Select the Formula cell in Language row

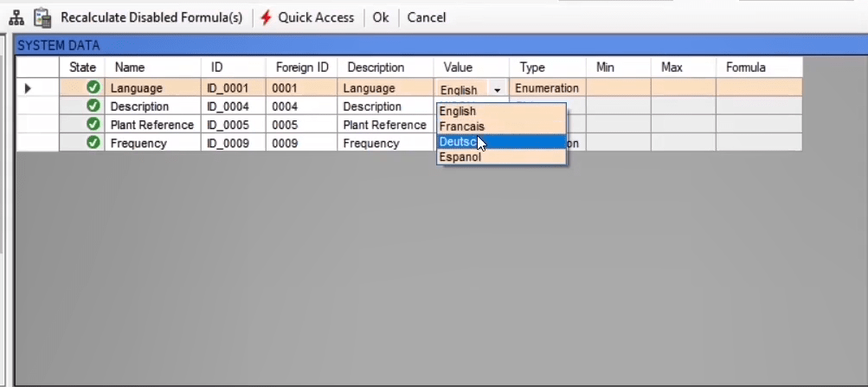click(758, 88)
